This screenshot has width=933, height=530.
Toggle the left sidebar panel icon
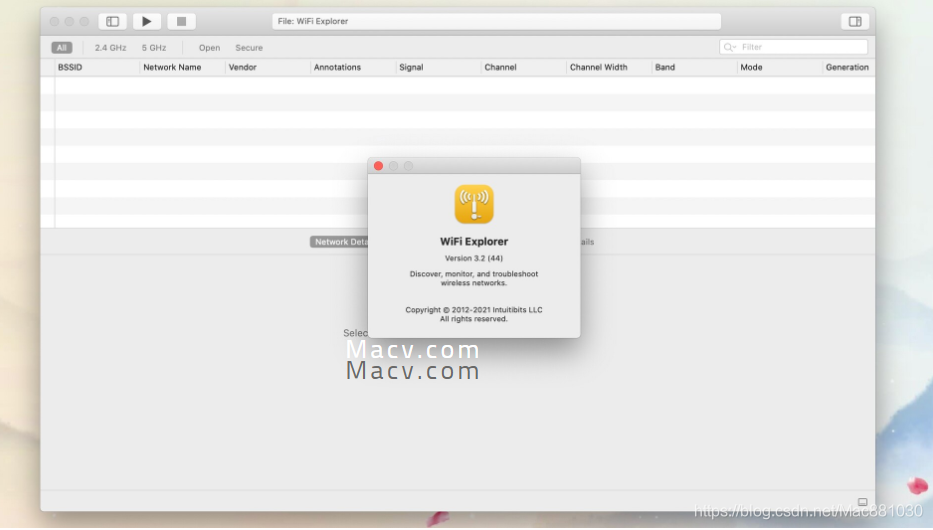coord(112,21)
